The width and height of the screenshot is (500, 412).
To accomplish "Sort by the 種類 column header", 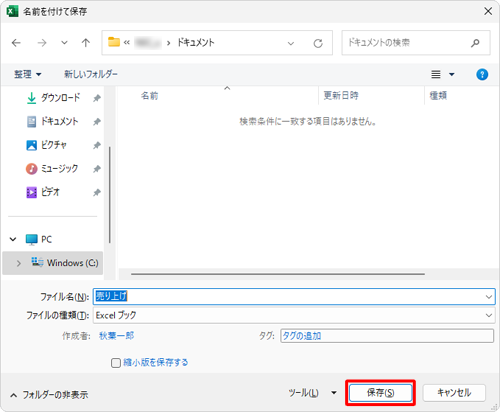I will click(438, 96).
